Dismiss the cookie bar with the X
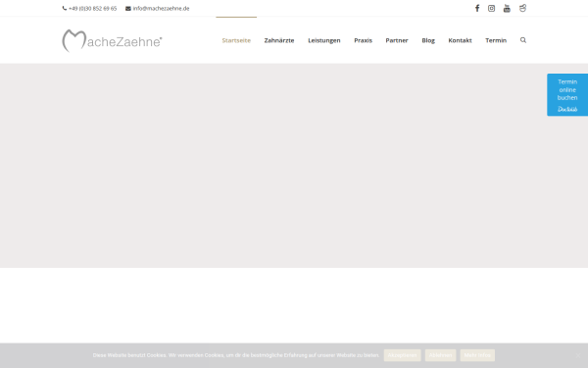Image resolution: width=588 pixels, height=368 pixels. click(578, 355)
